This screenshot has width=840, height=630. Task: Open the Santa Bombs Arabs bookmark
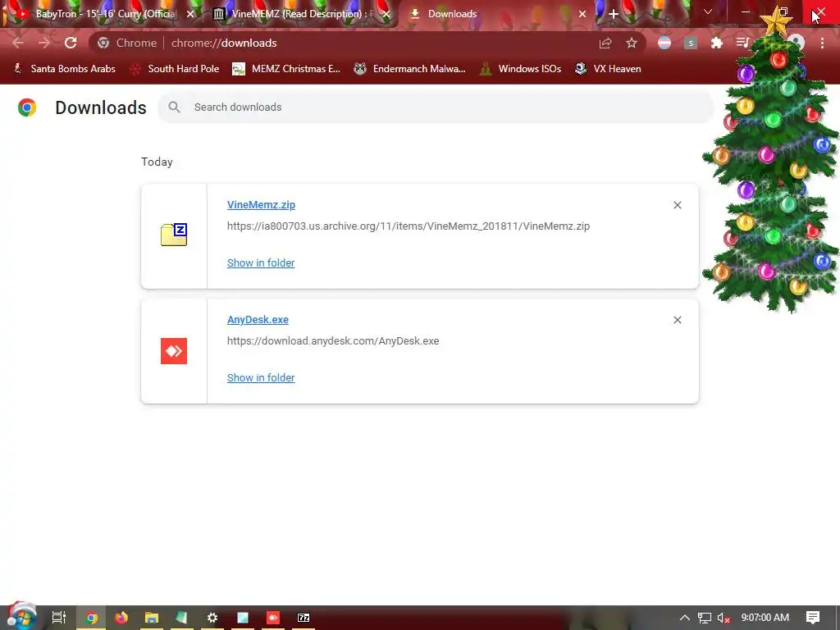tap(64, 69)
